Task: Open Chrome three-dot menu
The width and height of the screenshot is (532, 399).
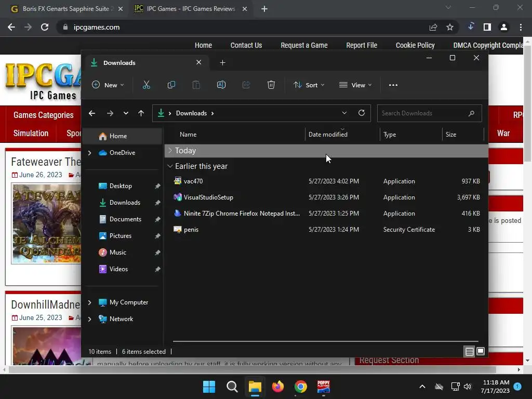Action: point(521,27)
